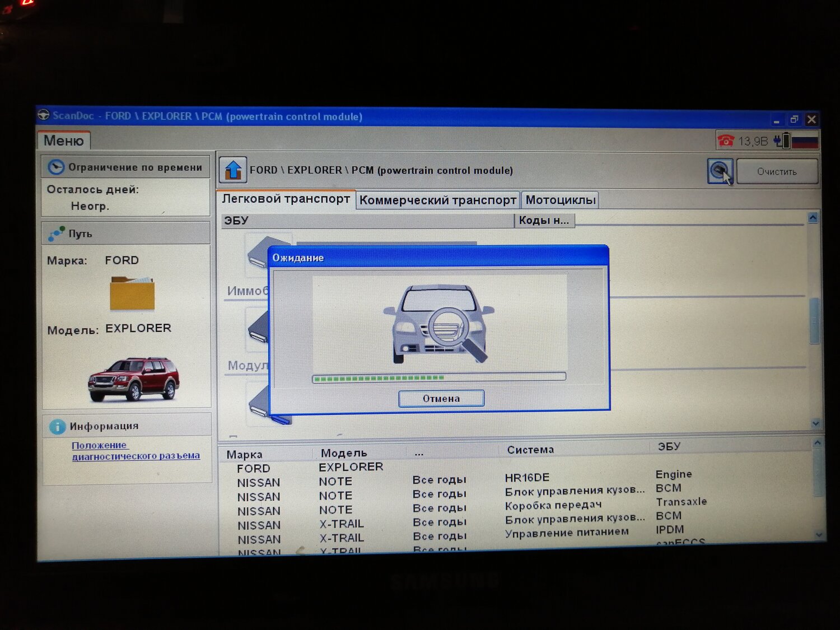This screenshot has height=630, width=840.
Task: Click the breadcrumb path FORD \ EXPLORER \ PCM
Action: (381, 170)
